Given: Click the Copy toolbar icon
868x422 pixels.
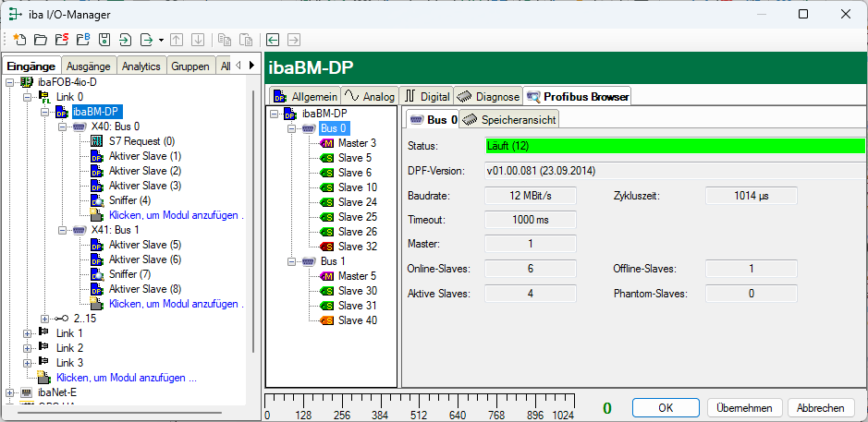Looking at the screenshot, I should [x=225, y=40].
